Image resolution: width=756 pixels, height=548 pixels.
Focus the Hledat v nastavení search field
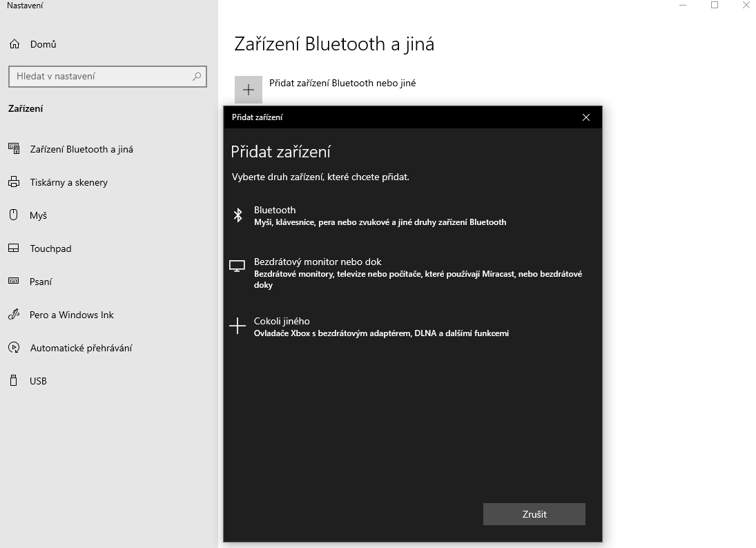[108, 76]
